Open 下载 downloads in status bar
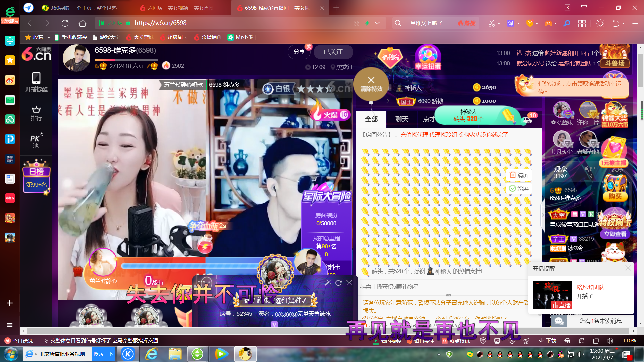Viewport: 644px width, 362px height. coord(547,341)
